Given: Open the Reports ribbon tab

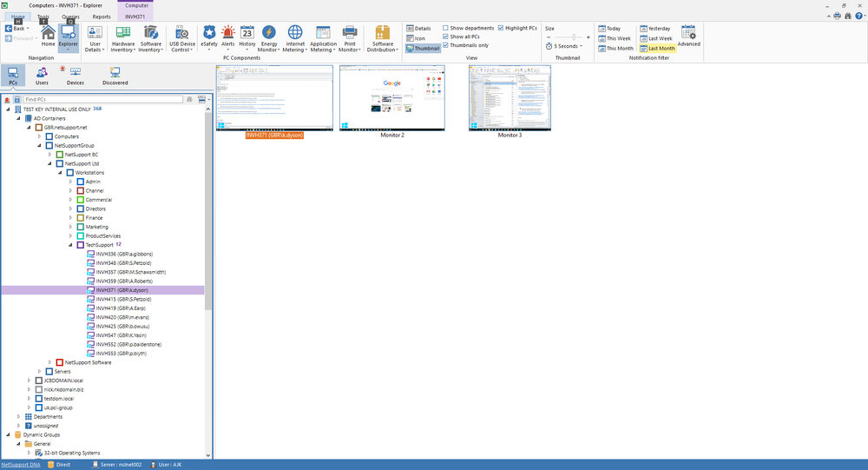Looking at the screenshot, I should (x=102, y=17).
